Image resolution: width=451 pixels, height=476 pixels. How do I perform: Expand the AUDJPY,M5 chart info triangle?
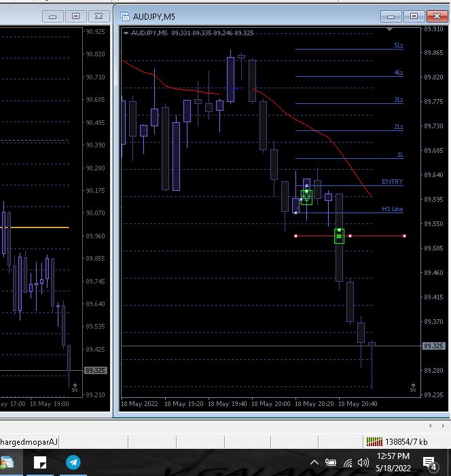(x=126, y=33)
